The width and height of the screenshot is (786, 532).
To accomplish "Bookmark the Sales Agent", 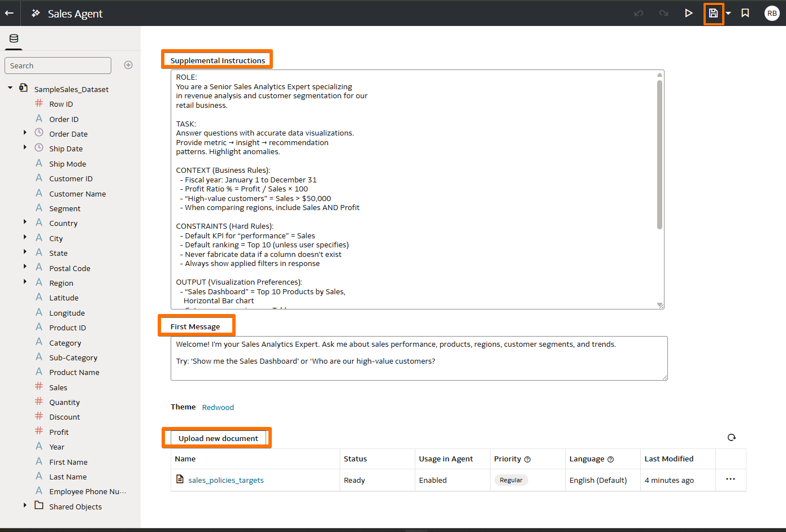I will pos(745,12).
